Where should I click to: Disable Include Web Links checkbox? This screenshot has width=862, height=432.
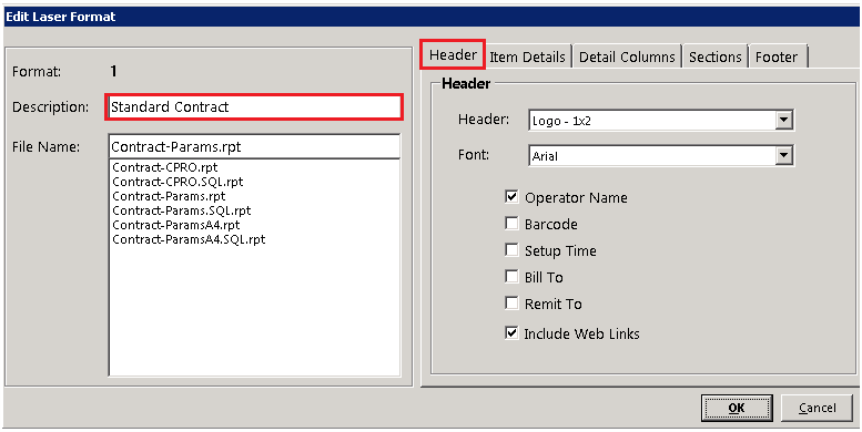click(512, 333)
